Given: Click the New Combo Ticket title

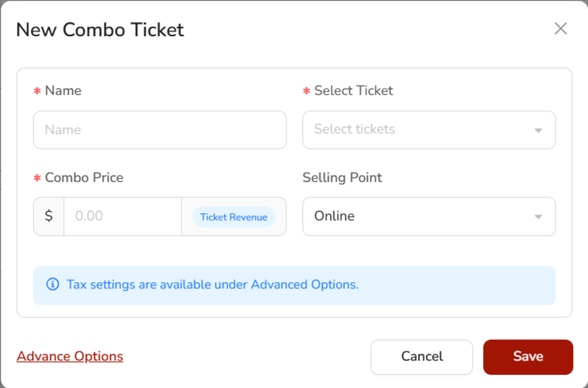Looking at the screenshot, I should pyautogui.click(x=100, y=30).
